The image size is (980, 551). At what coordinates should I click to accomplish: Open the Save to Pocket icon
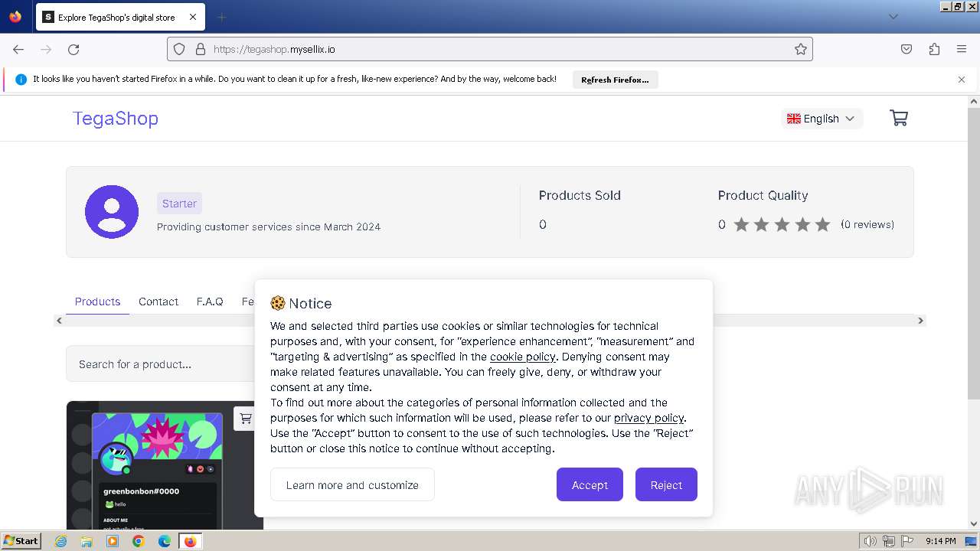pos(906,49)
